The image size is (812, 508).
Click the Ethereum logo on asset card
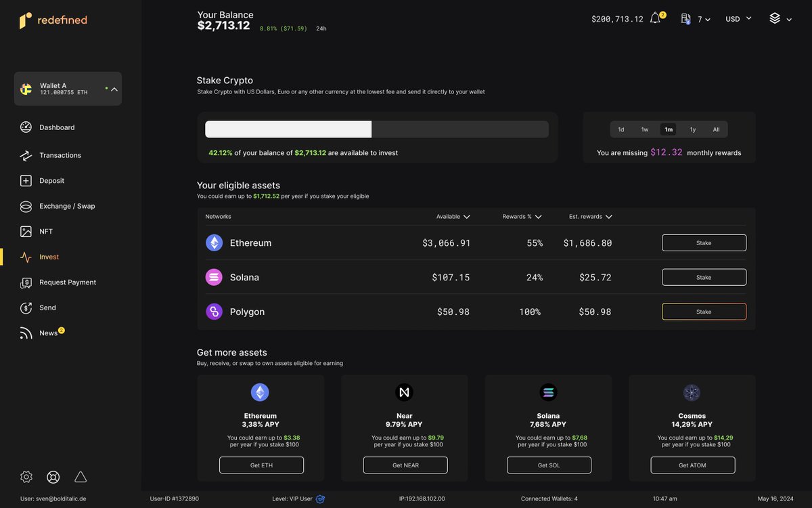coord(260,392)
